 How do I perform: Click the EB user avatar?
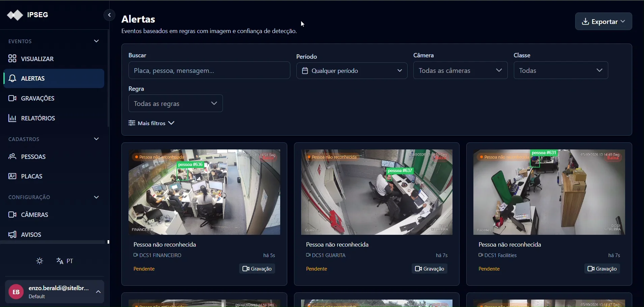(x=16, y=292)
